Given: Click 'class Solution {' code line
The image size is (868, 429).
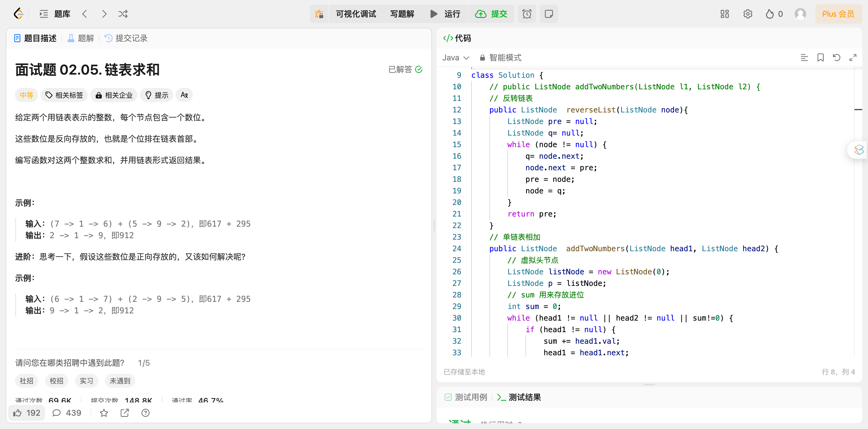Looking at the screenshot, I should 507,75.
